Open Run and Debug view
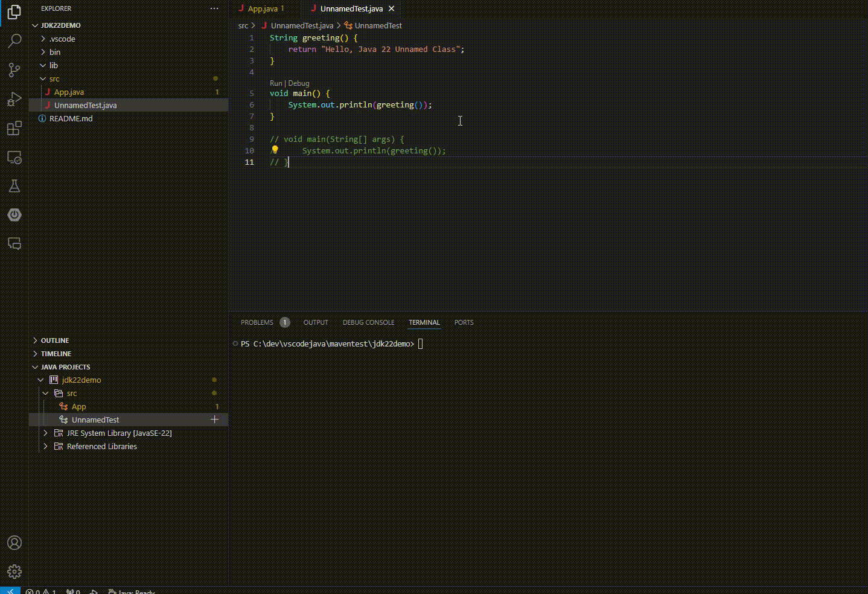 pyautogui.click(x=14, y=99)
